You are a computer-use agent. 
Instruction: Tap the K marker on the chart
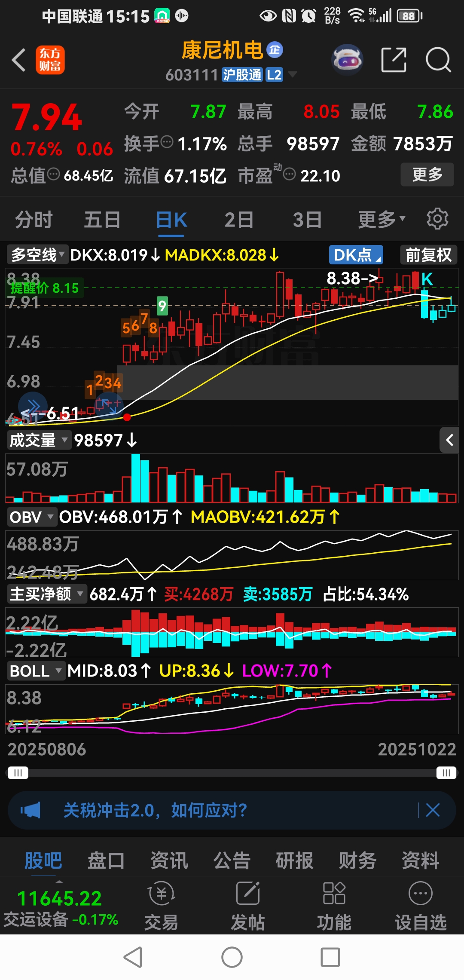point(427,279)
